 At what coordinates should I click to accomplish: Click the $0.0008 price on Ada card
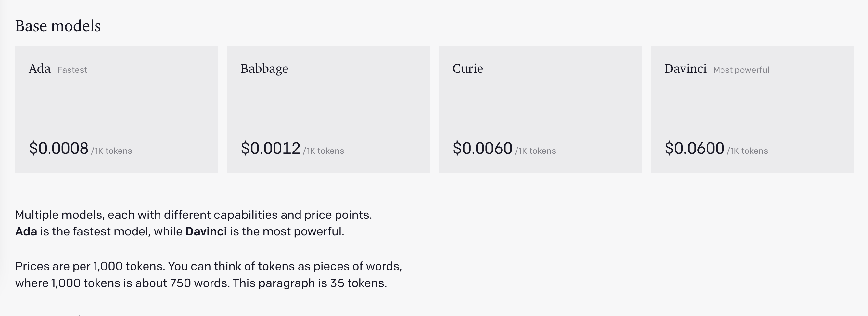(x=58, y=148)
